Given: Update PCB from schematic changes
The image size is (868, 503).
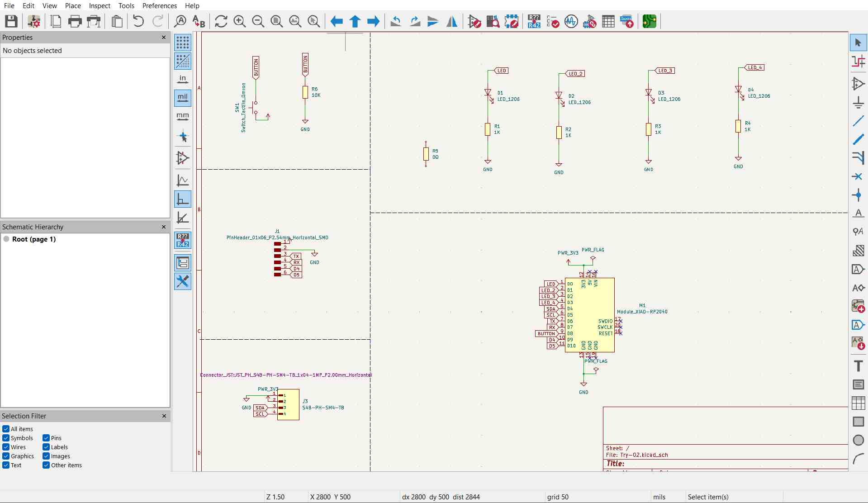Looking at the screenshot, I should (x=589, y=21).
